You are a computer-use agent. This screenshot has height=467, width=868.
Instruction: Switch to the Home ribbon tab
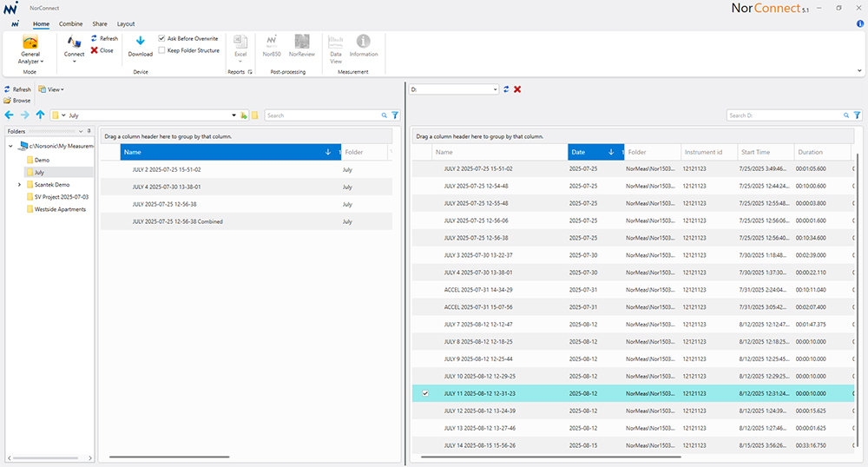coord(41,23)
